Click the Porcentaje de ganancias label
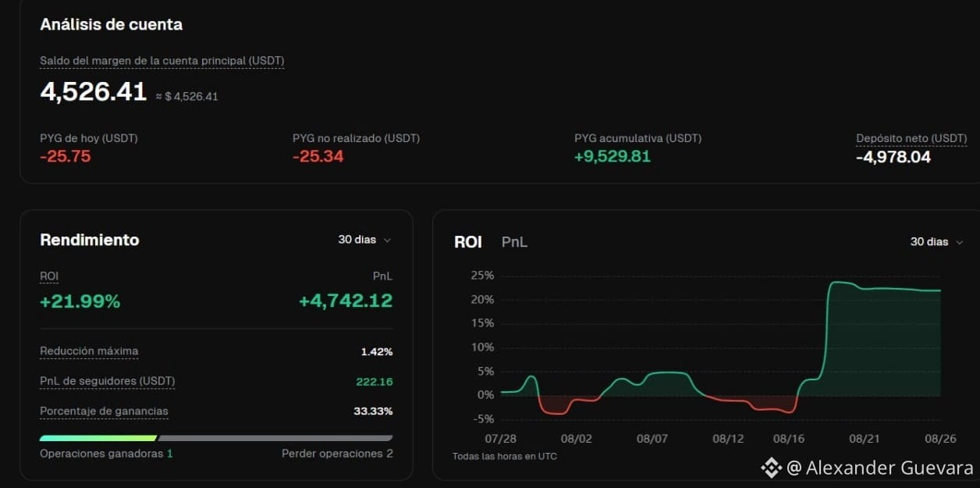 click(x=104, y=411)
